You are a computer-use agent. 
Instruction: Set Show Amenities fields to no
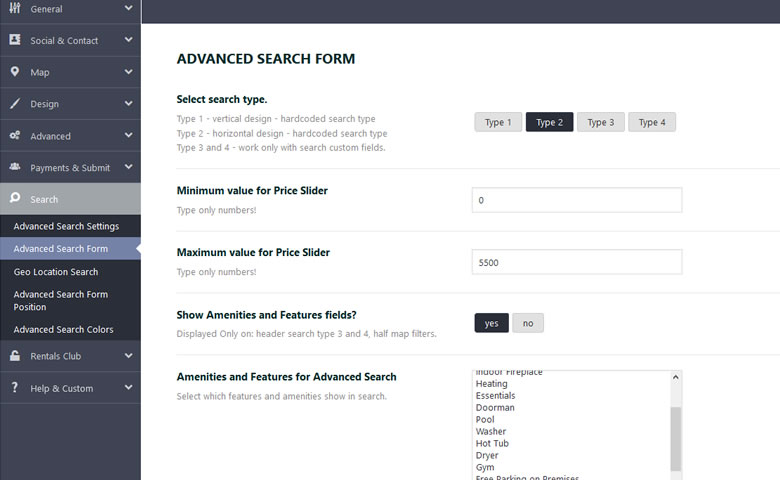pyautogui.click(x=527, y=323)
